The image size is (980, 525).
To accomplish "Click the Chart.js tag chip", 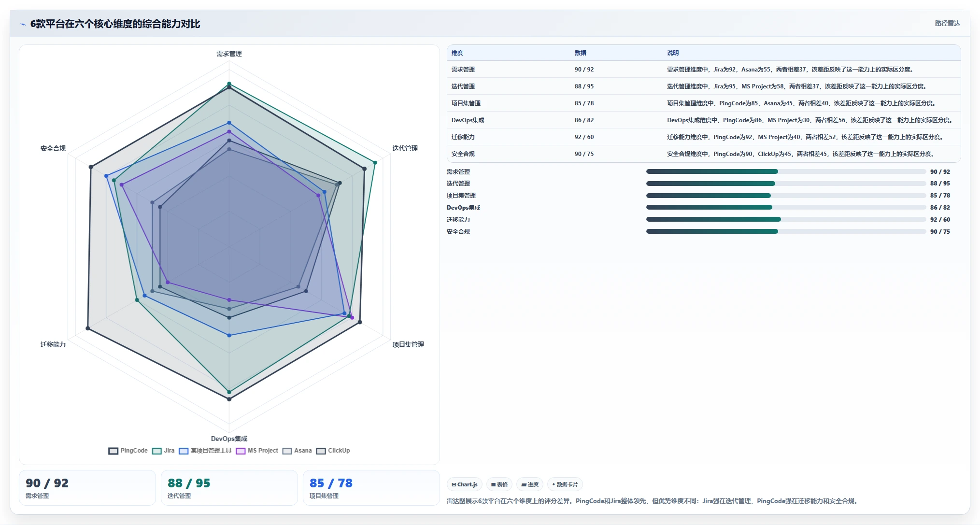I will 465,484.
